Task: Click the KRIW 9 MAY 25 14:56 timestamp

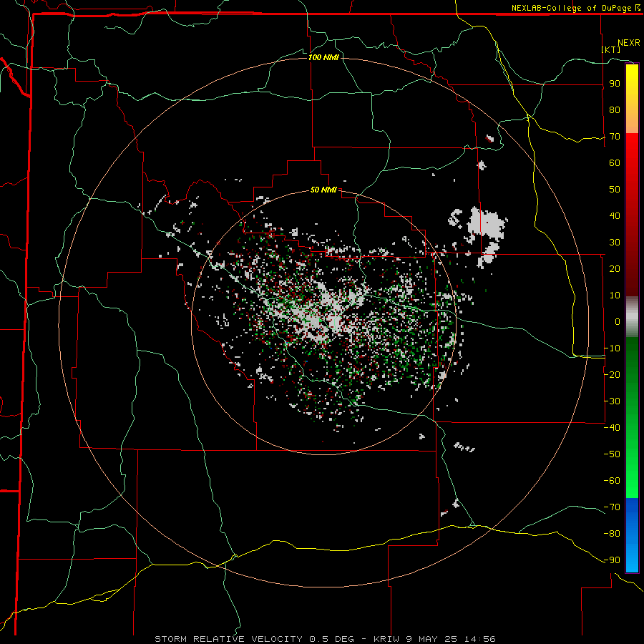Action: click(x=434, y=639)
